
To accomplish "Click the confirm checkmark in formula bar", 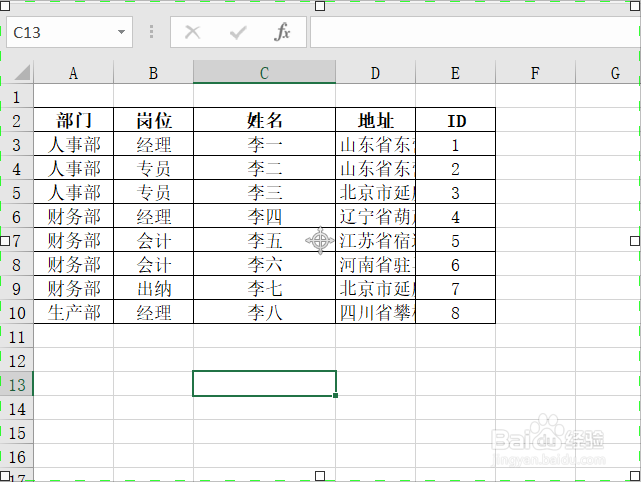I will 238,32.
